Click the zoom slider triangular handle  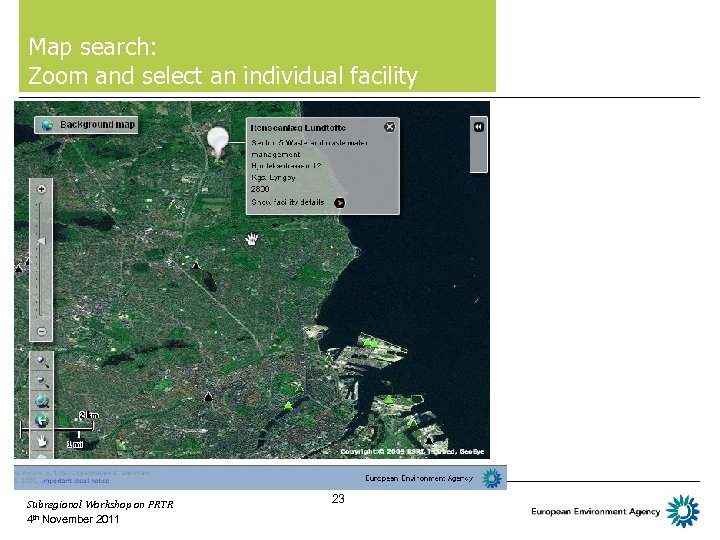click(x=41, y=241)
